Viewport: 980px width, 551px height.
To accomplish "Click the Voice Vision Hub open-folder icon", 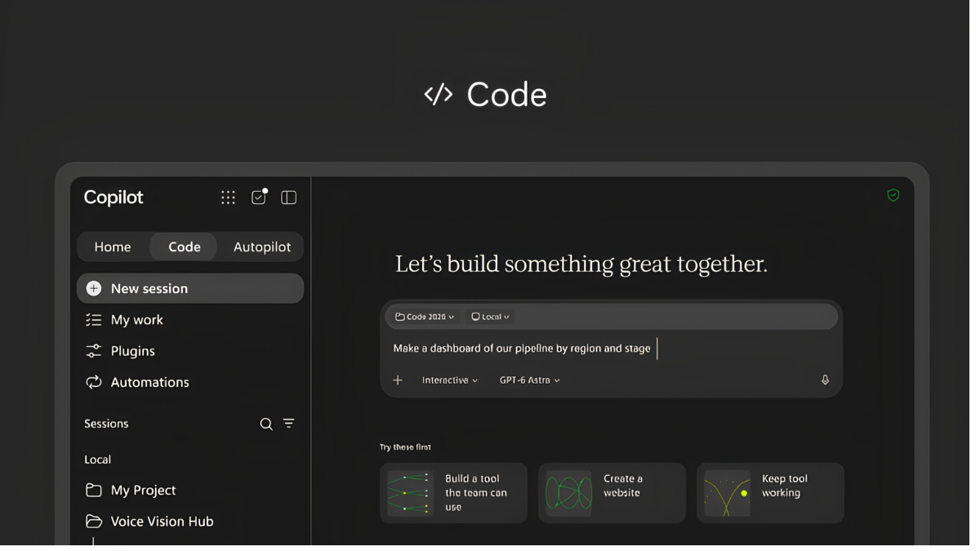I will 94,521.
